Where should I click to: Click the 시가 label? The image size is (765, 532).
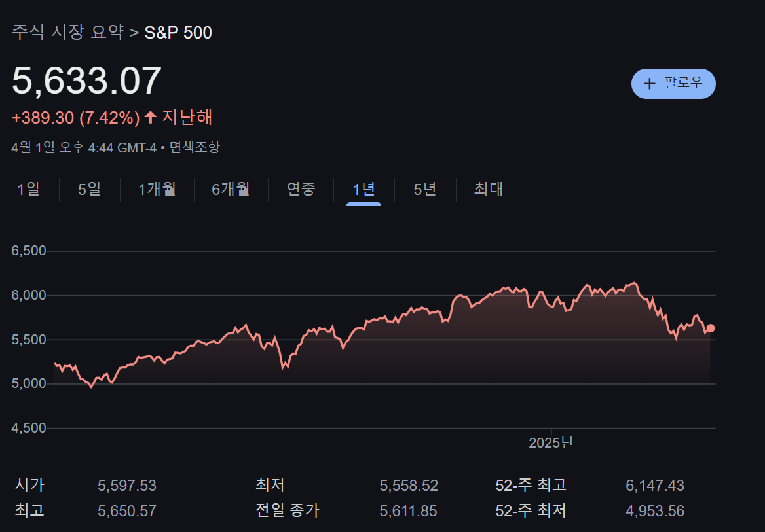tap(29, 485)
